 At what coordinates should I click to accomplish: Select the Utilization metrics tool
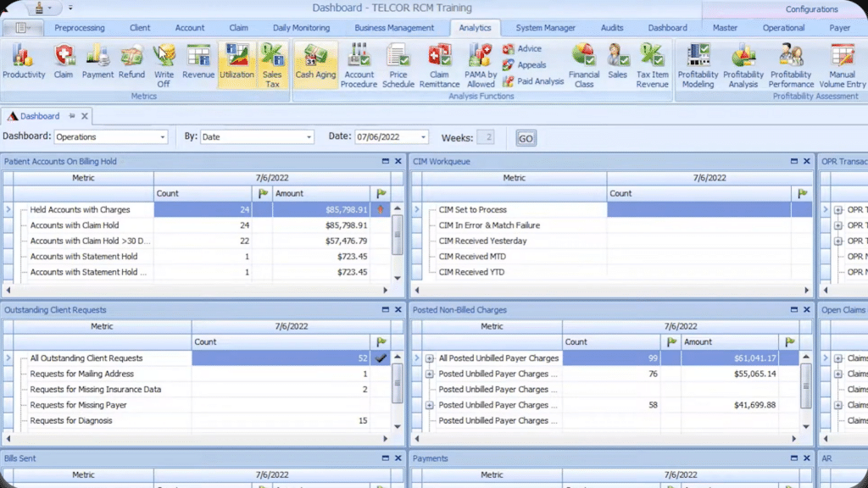tap(236, 64)
